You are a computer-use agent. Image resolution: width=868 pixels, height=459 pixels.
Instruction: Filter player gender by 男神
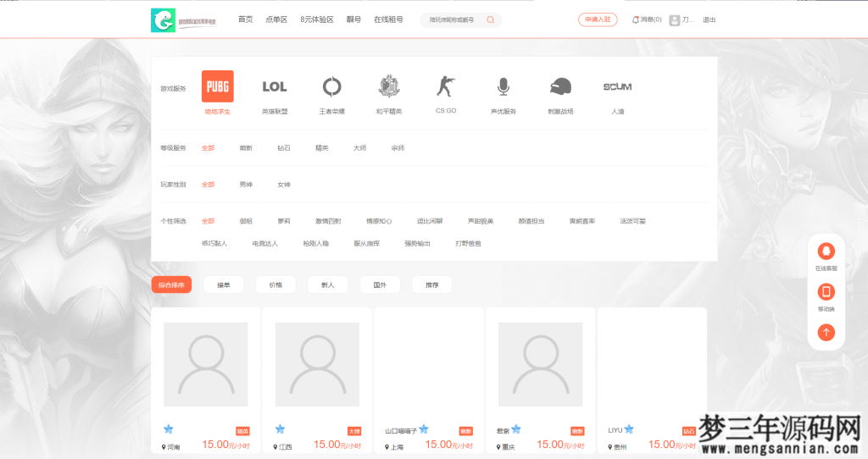click(246, 185)
